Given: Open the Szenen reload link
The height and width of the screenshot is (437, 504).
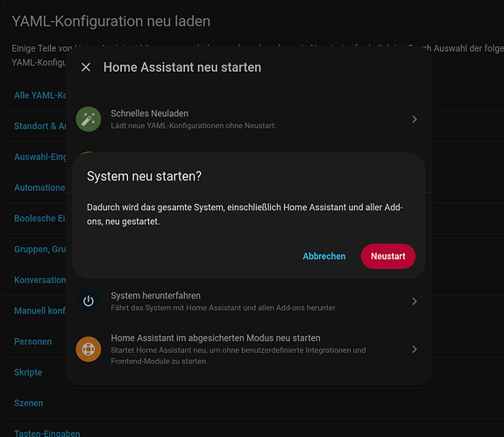Looking at the screenshot, I should pos(28,403).
